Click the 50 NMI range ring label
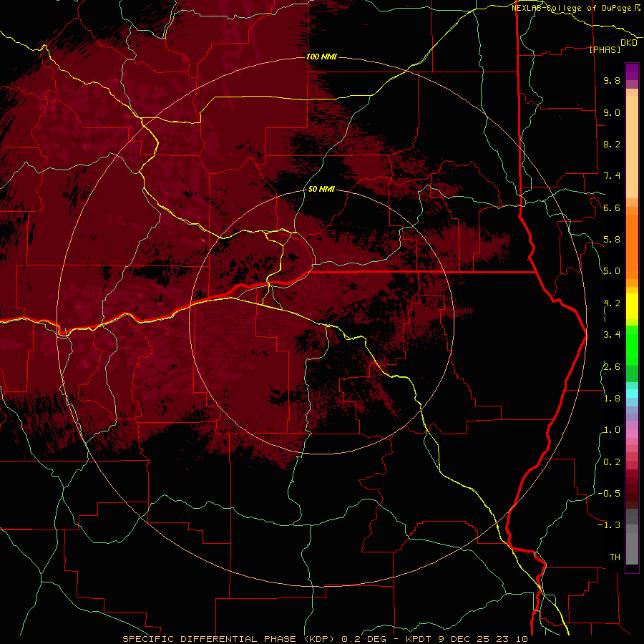The image size is (644, 644). [x=321, y=190]
